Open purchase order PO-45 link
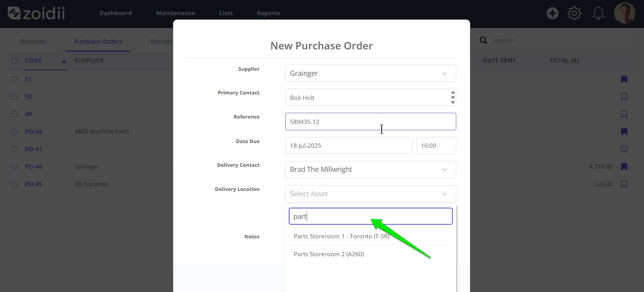644x292 pixels. click(33, 184)
